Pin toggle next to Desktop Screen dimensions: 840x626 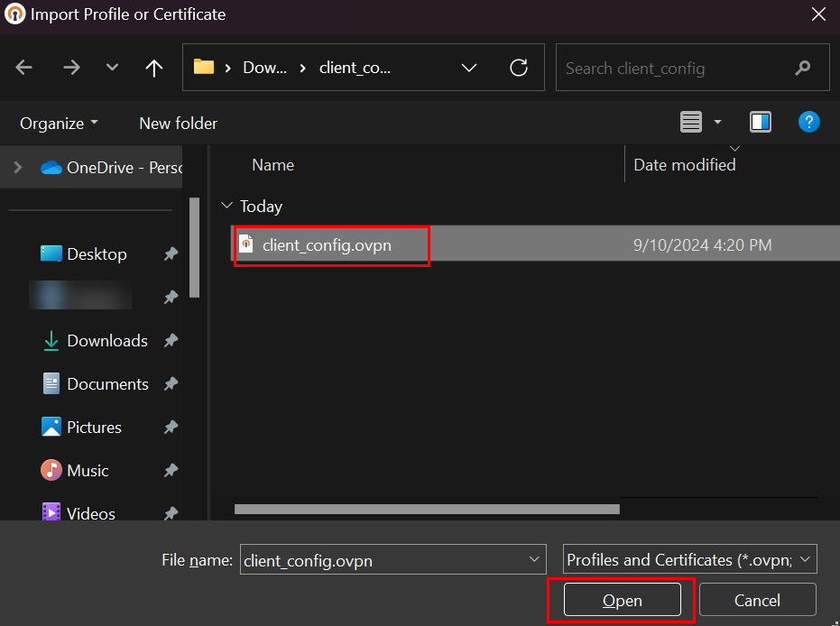(x=170, y=254)
